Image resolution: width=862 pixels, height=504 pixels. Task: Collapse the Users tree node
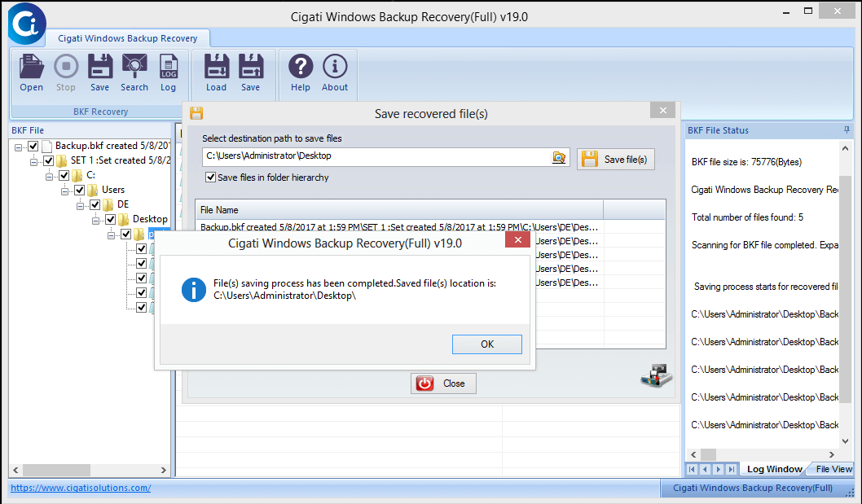pos(64,191)
